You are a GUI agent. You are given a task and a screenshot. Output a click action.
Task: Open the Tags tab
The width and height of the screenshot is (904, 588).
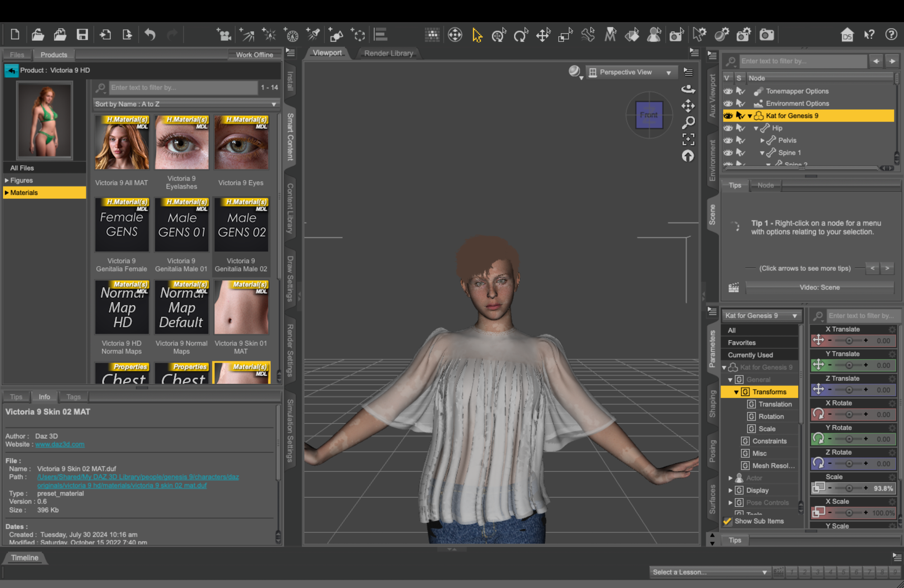click(73, 397)
